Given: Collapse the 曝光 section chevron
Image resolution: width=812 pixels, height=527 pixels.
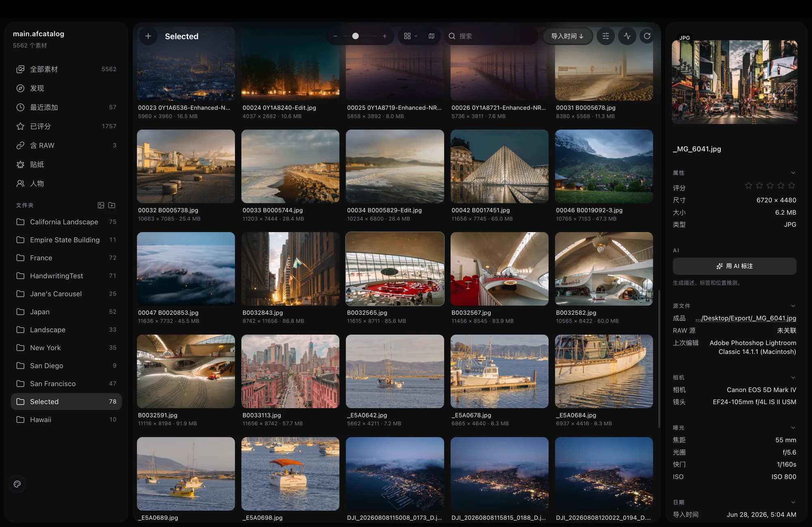Looking at the screenshot, I should [793, 428].
